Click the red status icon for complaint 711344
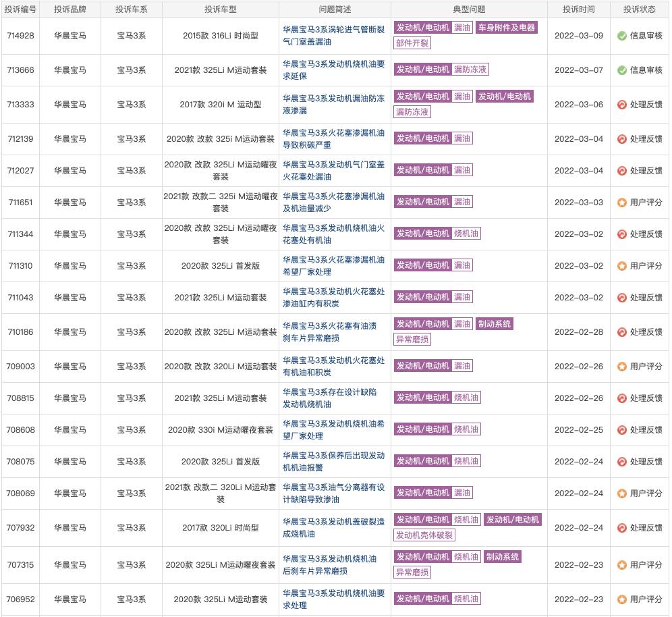This screenshot has height=617, width=672. pos(622,234)
